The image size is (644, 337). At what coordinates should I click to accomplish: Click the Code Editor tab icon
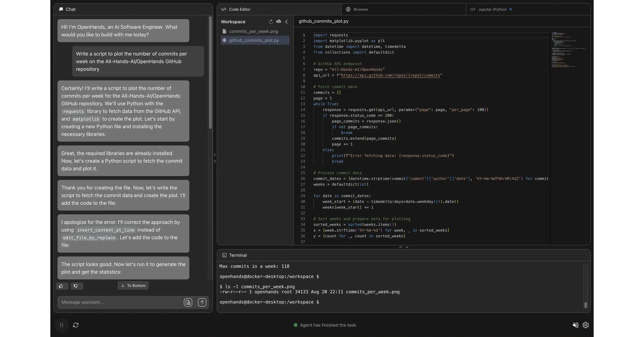(x=224, y=9)
